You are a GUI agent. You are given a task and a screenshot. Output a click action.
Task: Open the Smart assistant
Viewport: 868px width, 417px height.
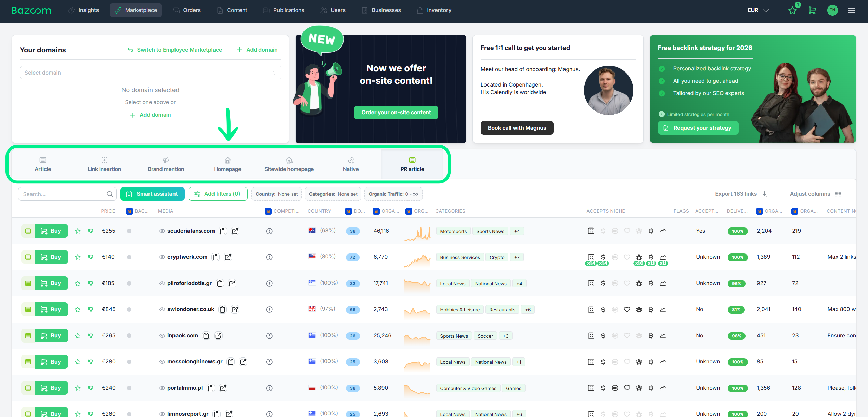(153, 194)
